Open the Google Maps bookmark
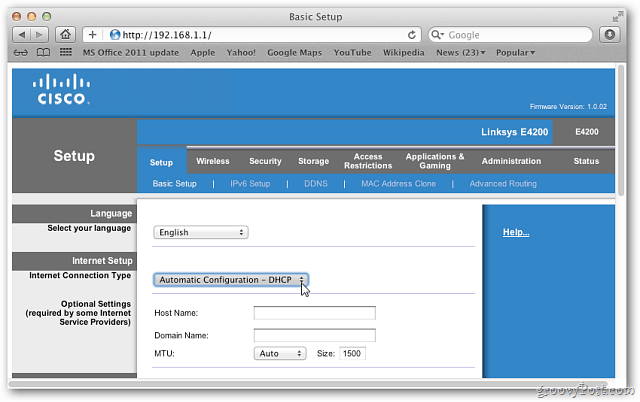This screenshot has height=402, width=640. tap(294, 53)
